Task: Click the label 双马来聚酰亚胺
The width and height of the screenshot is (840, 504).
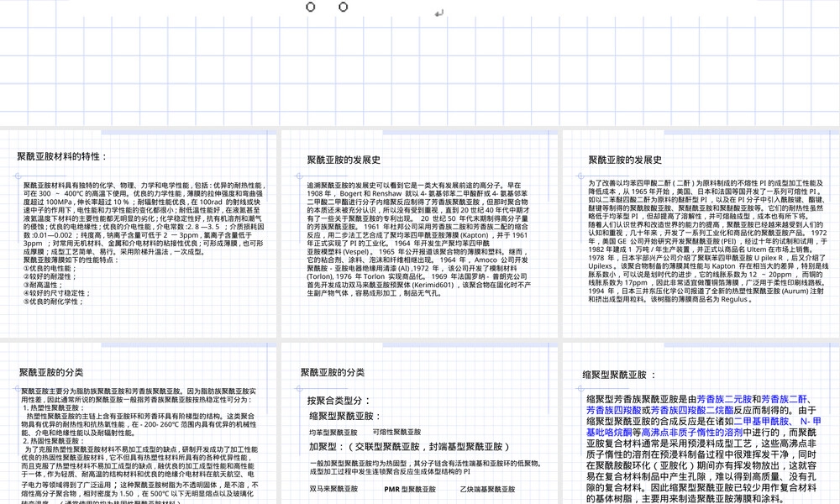Action: click(333, 489)
